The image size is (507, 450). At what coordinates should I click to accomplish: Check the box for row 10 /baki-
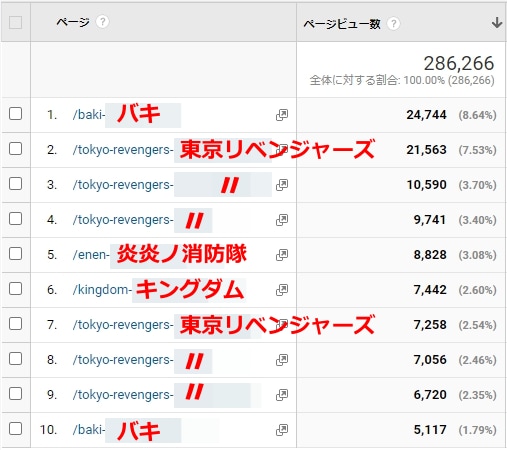[15, 429]
